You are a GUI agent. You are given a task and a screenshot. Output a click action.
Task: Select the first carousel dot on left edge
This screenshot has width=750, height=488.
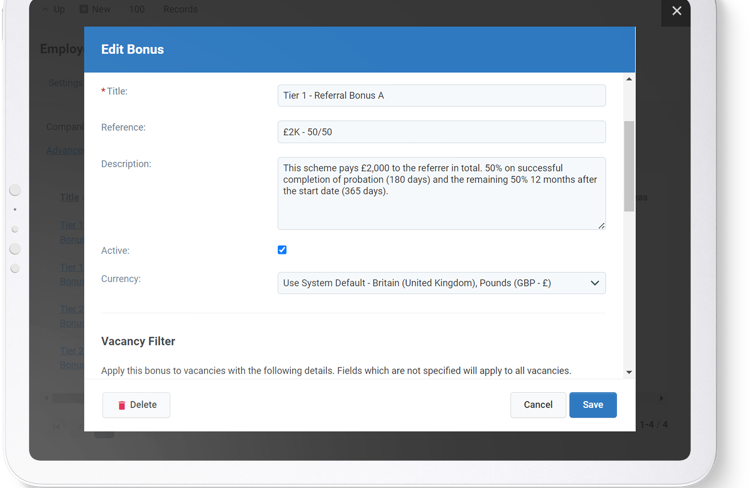coord(15,190)
